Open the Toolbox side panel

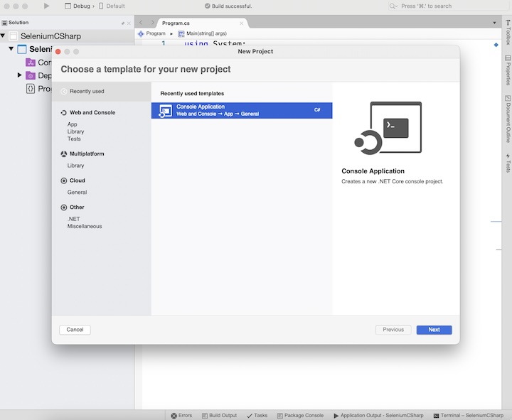[508, 32]
